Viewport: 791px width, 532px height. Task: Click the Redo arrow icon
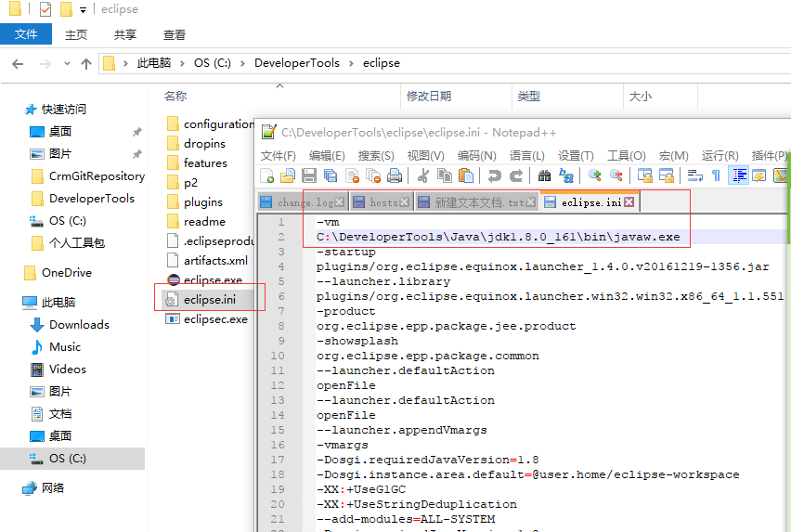[x=515, y=175]
